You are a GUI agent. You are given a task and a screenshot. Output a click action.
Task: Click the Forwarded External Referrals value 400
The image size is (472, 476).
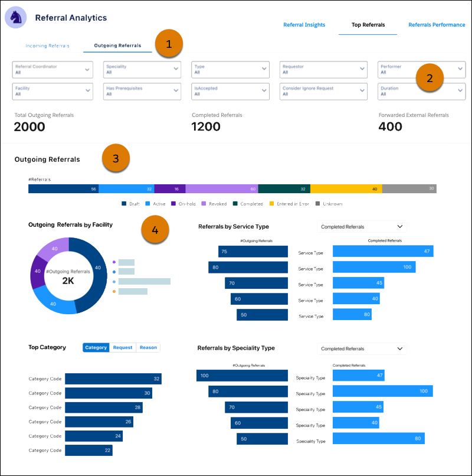coord(390,127)
